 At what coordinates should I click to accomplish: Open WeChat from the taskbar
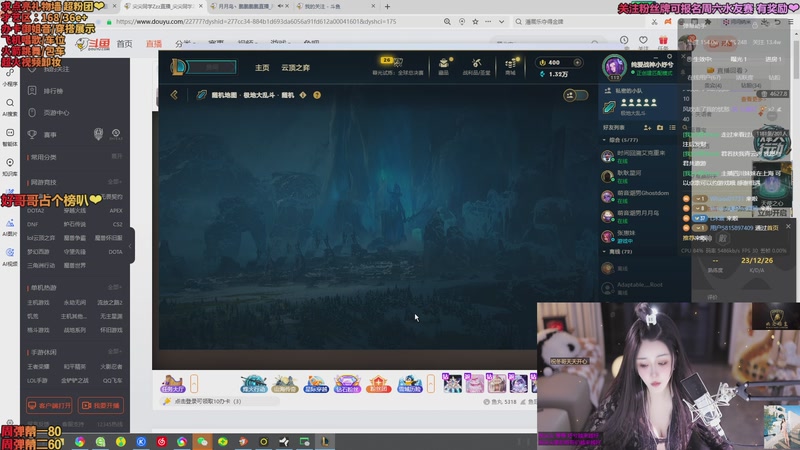tap(202, 442)
